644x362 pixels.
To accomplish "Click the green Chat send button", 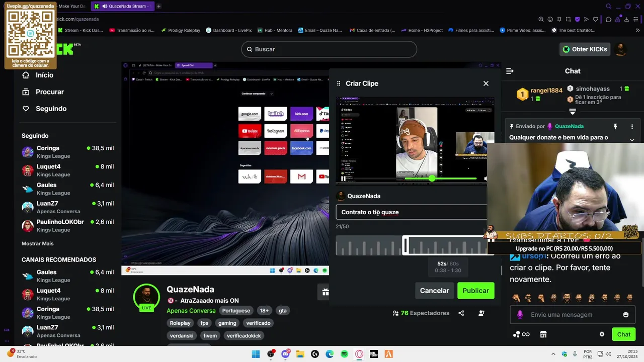I will [x=623, y=334].
